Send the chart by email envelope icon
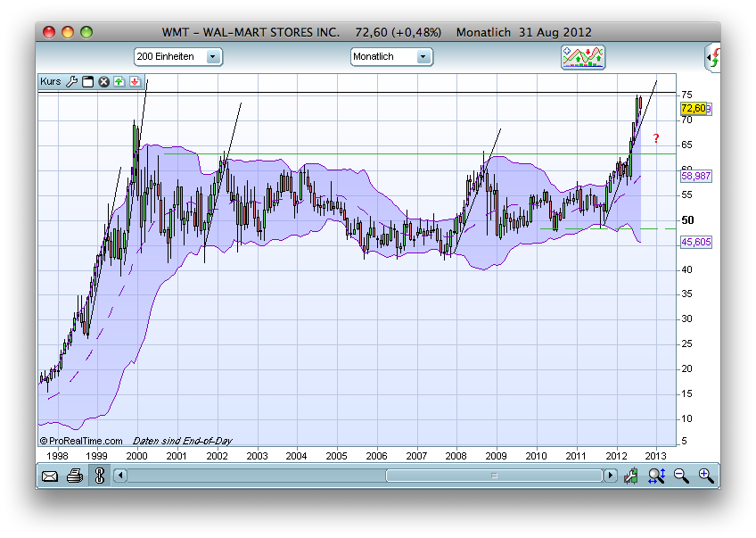Viewport: 756px width, 538px height. 50,476
